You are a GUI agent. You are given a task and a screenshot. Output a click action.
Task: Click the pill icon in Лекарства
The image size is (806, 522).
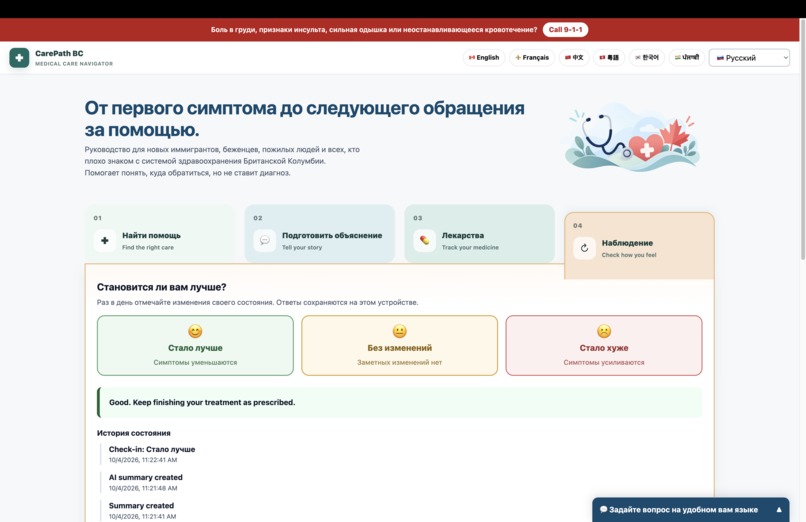[425, 240]
